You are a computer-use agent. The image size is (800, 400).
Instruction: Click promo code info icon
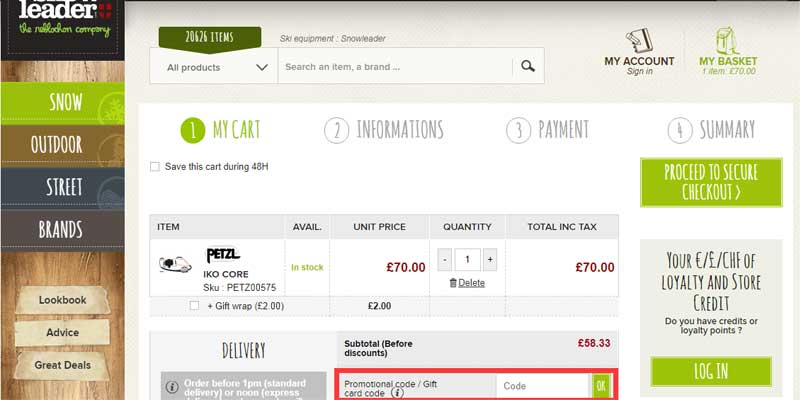pyautogui.click(x=397, y=393)
